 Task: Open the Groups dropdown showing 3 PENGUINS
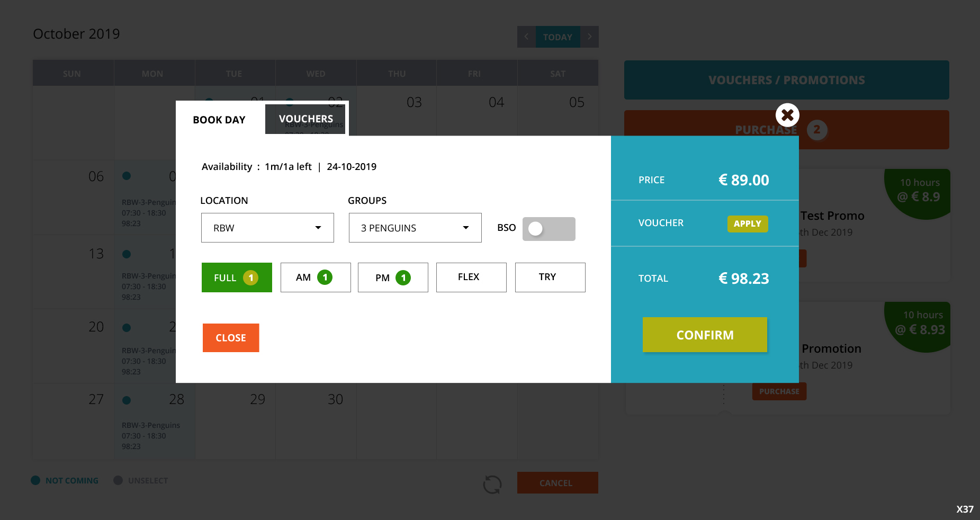[x=415, y=228]
